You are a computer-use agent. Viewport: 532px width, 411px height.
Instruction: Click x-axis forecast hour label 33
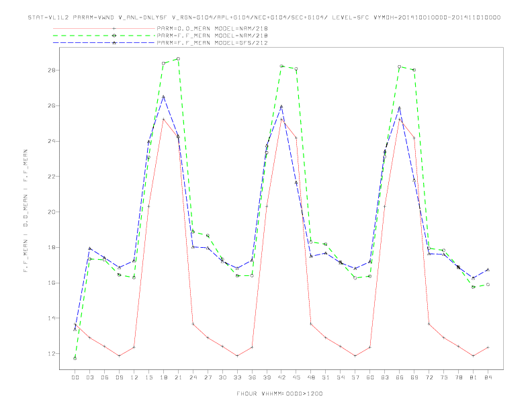[x=237, y=377]
